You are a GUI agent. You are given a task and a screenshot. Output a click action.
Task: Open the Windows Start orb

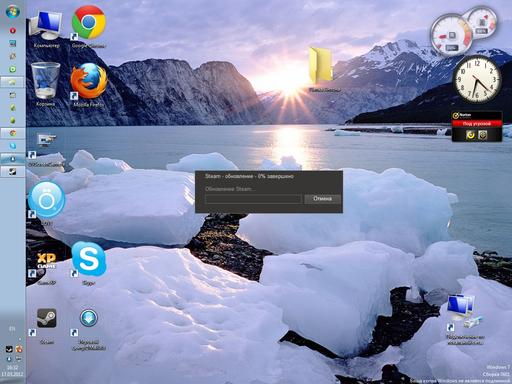click(13, 11)
